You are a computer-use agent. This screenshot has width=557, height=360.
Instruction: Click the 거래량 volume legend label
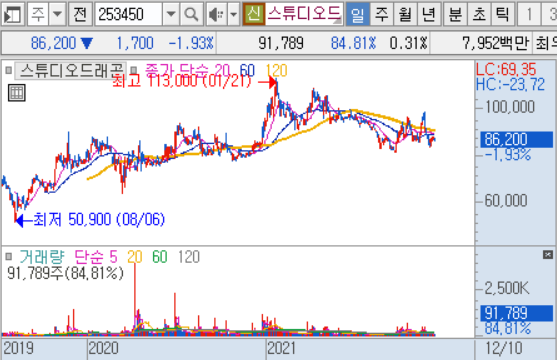42,257
